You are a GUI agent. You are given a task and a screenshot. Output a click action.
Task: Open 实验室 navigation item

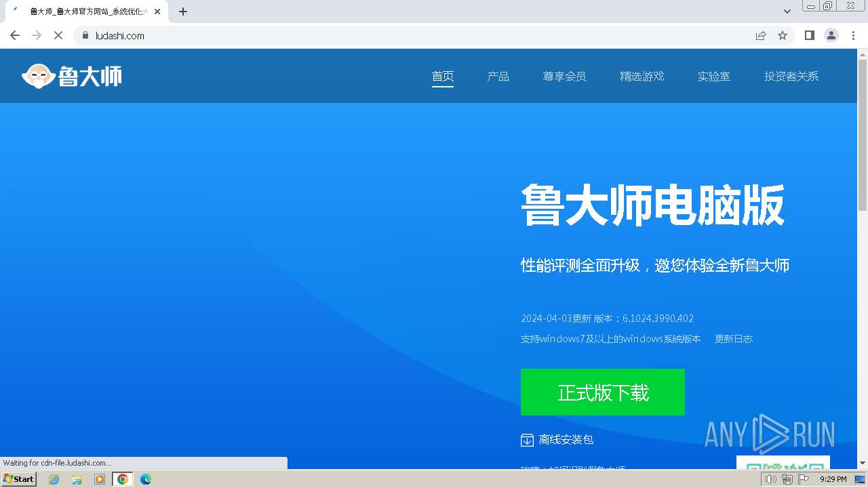pyautogui.click(x=714, y=77)
